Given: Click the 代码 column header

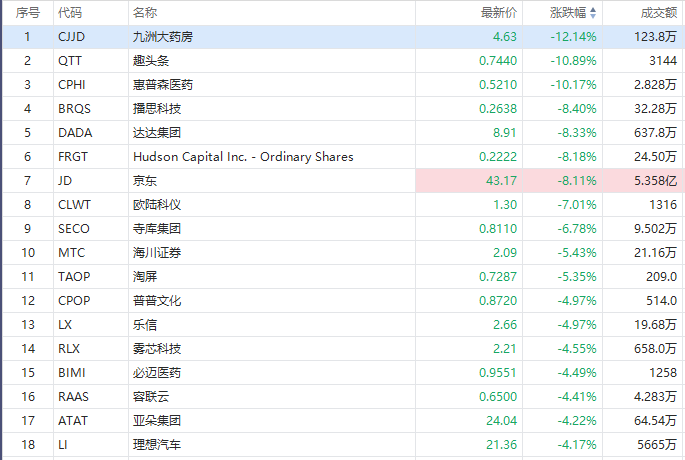Looking at the screenshot, I should [70, 13].
